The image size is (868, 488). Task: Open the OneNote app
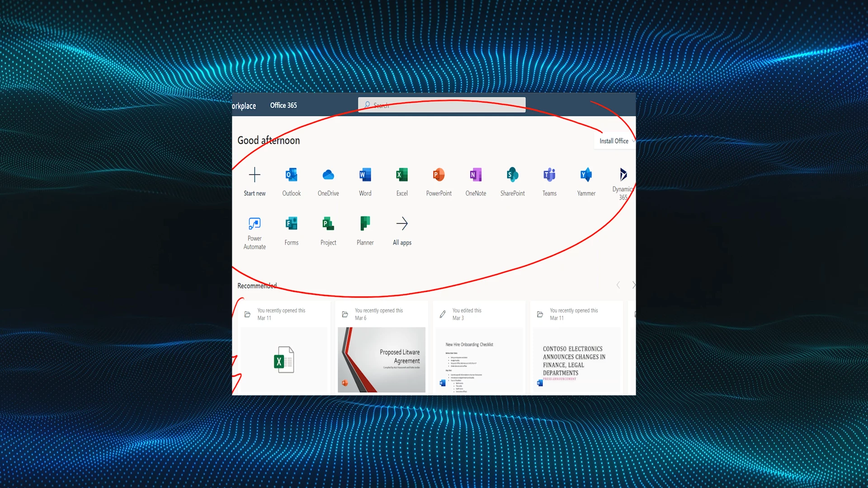476,175
